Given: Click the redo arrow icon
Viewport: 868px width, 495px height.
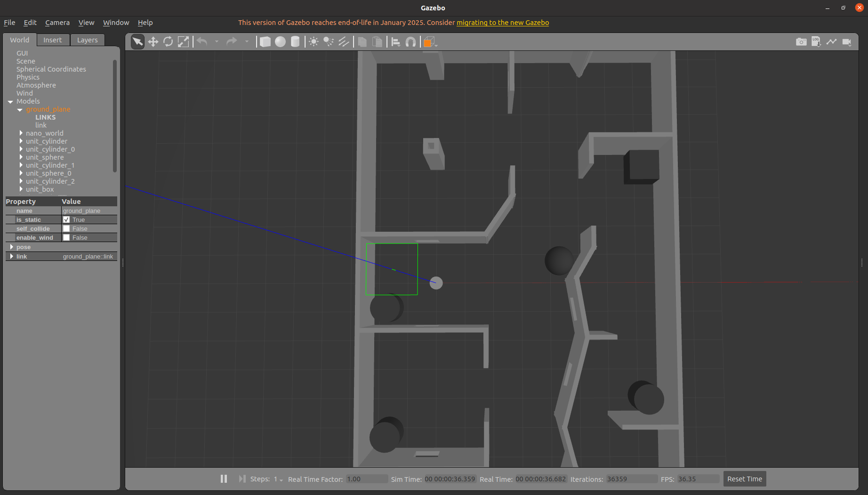Looking at the screenshot, I should [x=232, y=42].
